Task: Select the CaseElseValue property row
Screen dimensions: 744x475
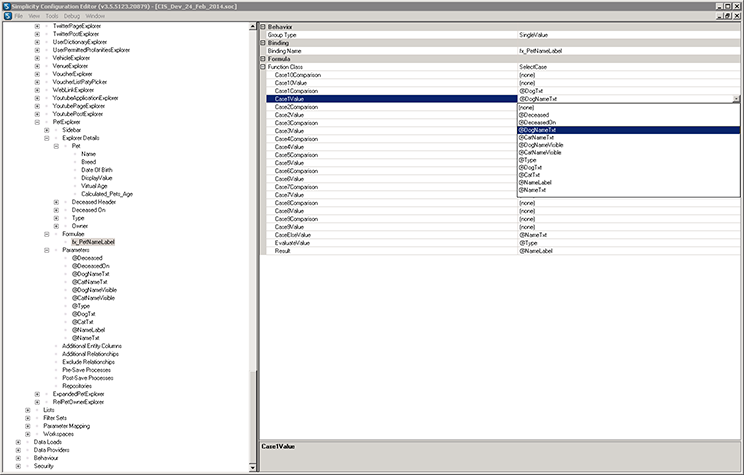Action: [503, 235]
